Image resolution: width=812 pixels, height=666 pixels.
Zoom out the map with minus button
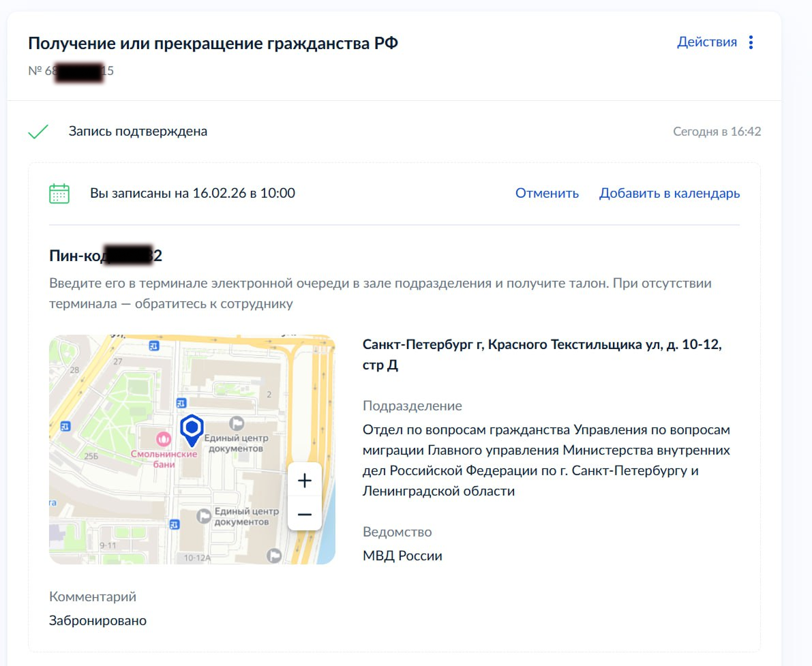[x=305, y=514]
